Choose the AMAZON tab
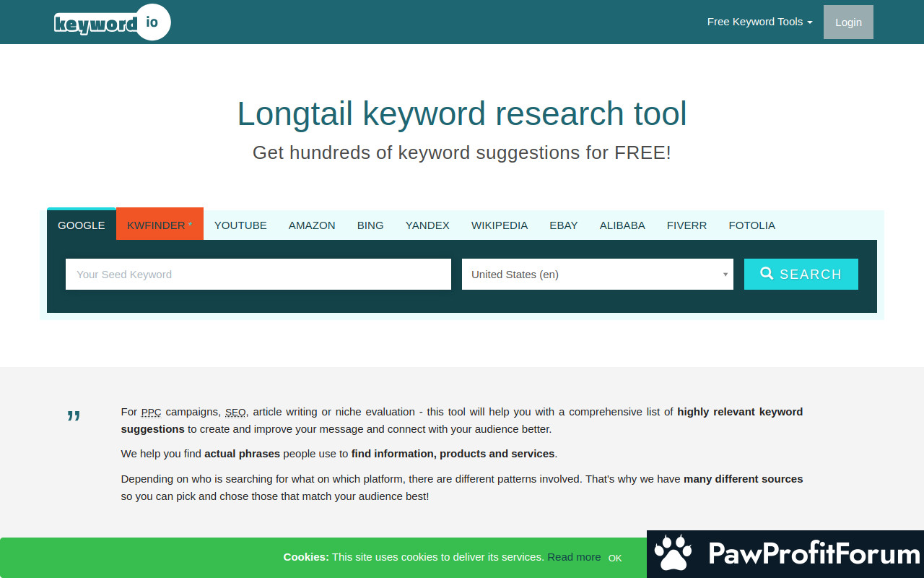The image size is (924, 578). (312, 225)
